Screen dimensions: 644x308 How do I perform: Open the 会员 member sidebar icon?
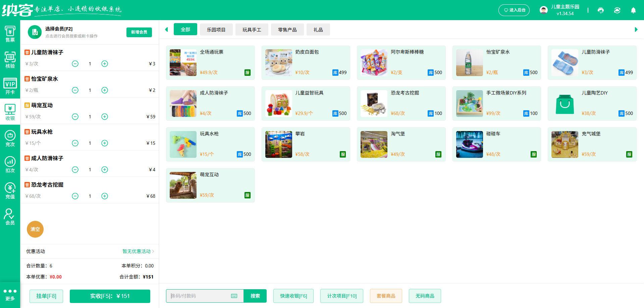point(10,217)
